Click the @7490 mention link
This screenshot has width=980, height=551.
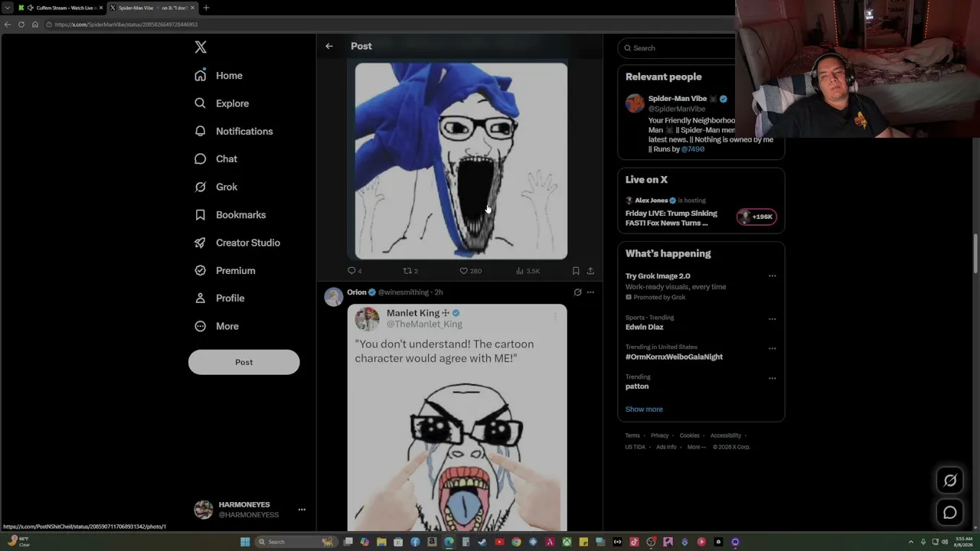(693, 149)
